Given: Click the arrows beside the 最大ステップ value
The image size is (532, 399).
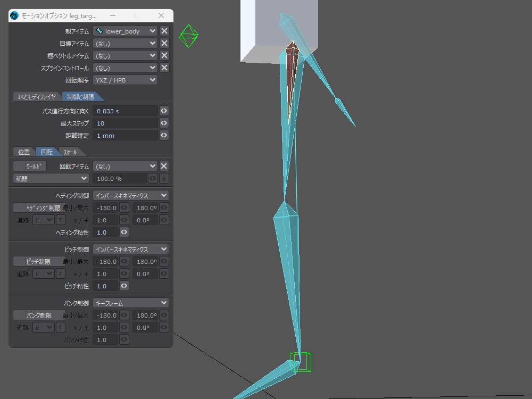Looking at the screenshot, I should [x=164, y=123].
